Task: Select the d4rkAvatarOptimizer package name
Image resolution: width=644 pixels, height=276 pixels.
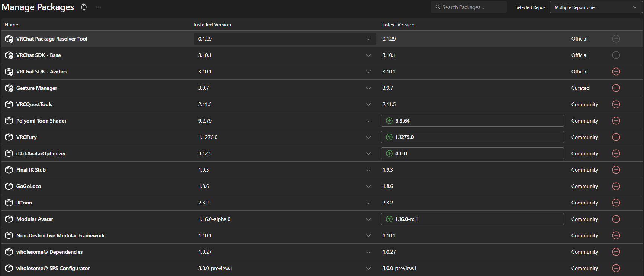Action: (x=41, y=153)
